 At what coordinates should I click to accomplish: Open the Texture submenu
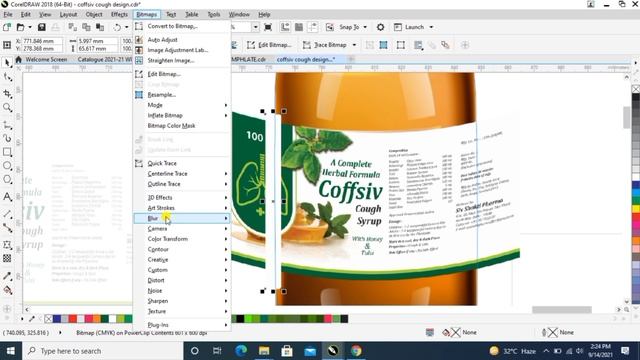182,311
